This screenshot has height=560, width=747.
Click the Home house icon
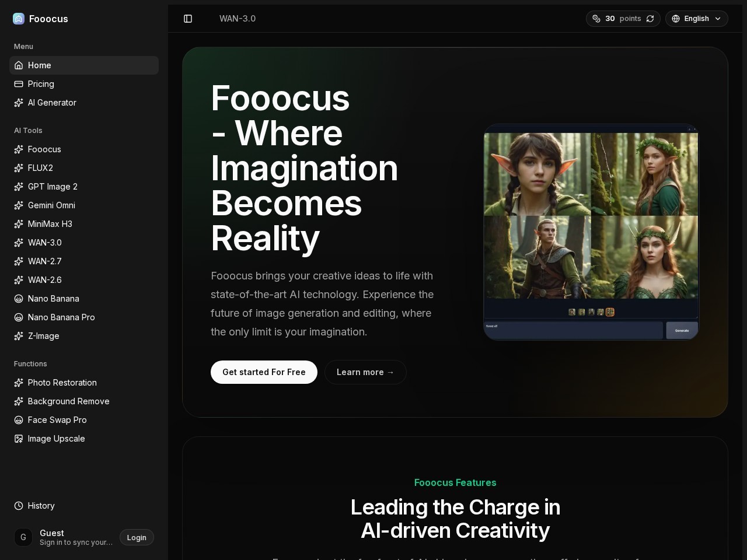click(19, 65)
